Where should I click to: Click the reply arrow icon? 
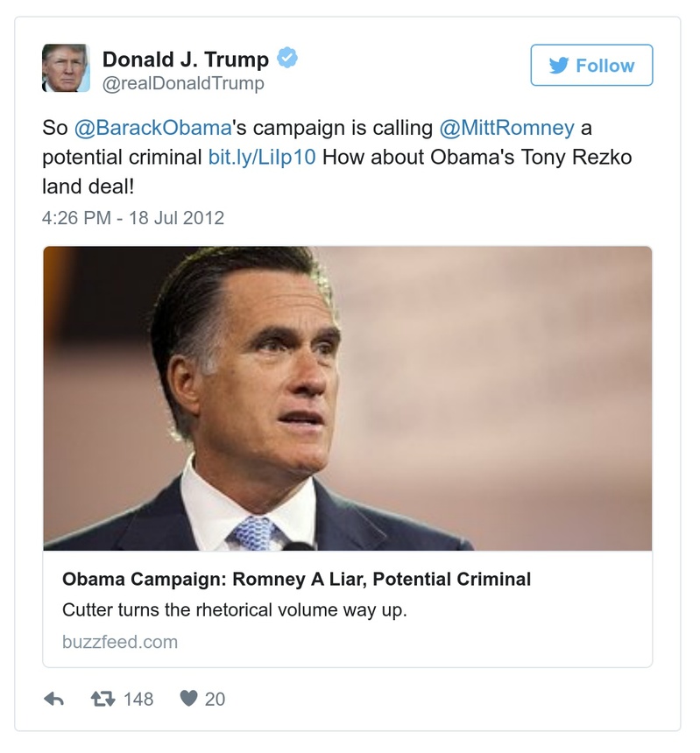tap(56, 699)
